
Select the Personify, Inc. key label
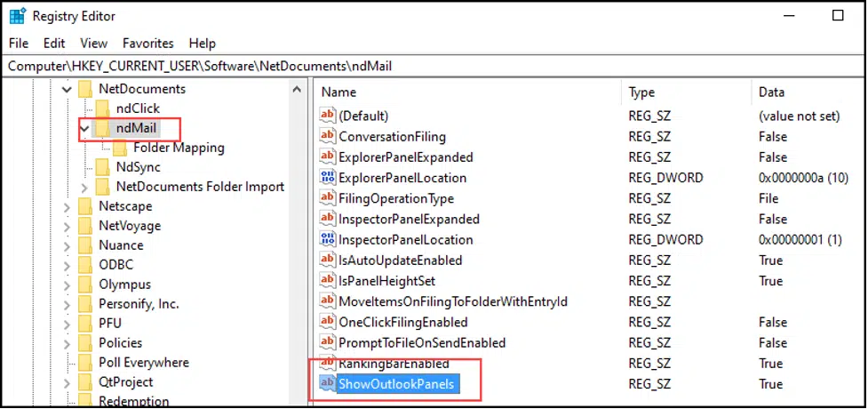(139, 304)
